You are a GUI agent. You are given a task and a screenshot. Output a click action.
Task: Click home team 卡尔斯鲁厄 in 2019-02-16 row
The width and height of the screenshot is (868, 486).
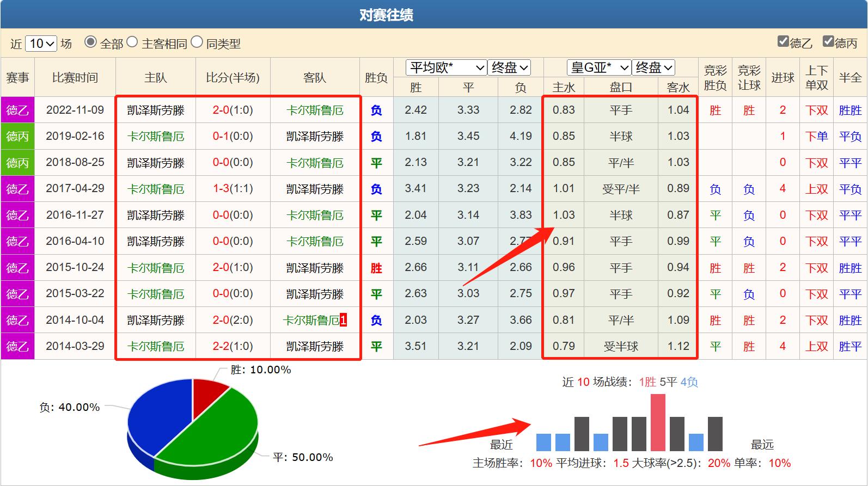(x=156, y=137)
